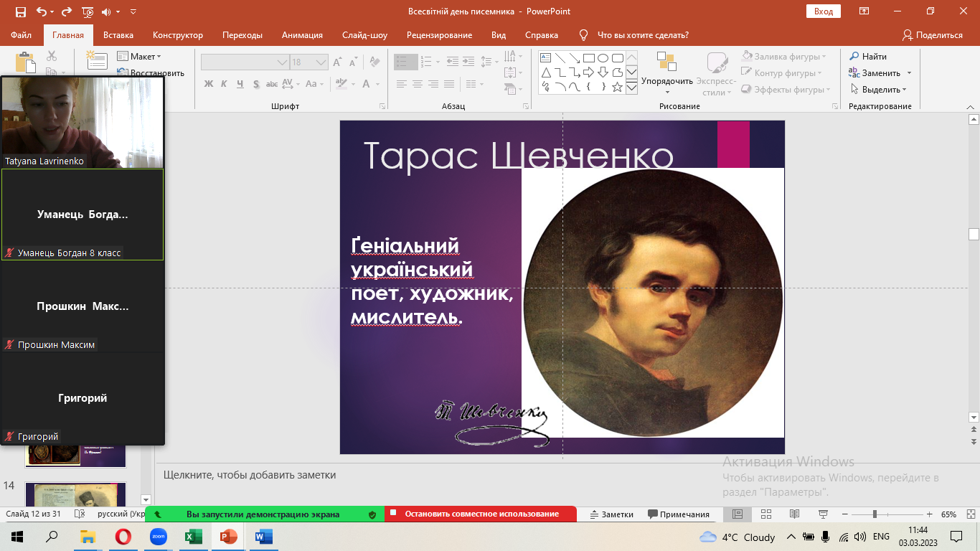Toggle underline Ч formatting
Image resolution: width=980 pixels, height=551 pixels.
[x=240, y=84]
